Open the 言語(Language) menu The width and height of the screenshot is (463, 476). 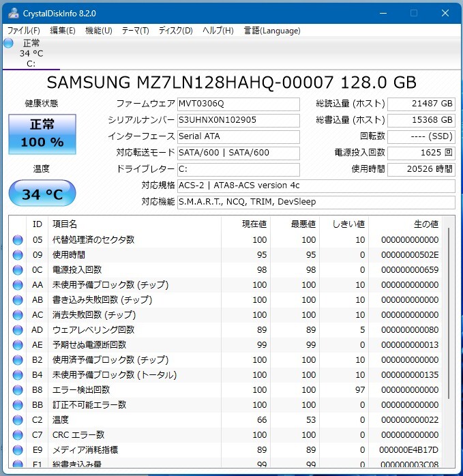click(272, 31)
